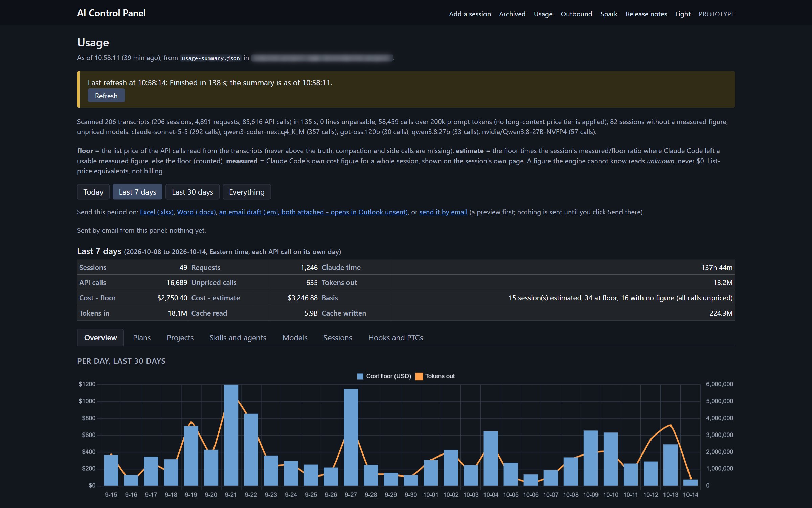This screenshot has height=508, width=812.
Task: Select the Everything period button
Action: (x=247, y=192)
